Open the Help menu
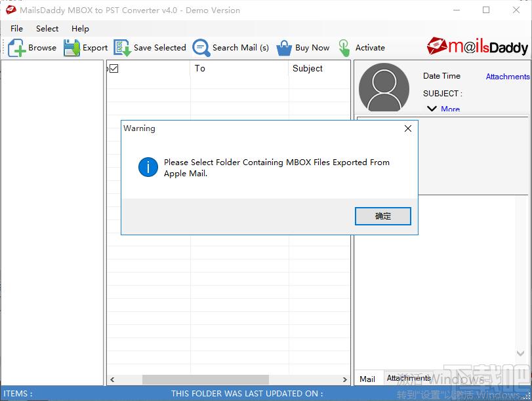Screen dimensions: 532x401 (x=80, y=28)
